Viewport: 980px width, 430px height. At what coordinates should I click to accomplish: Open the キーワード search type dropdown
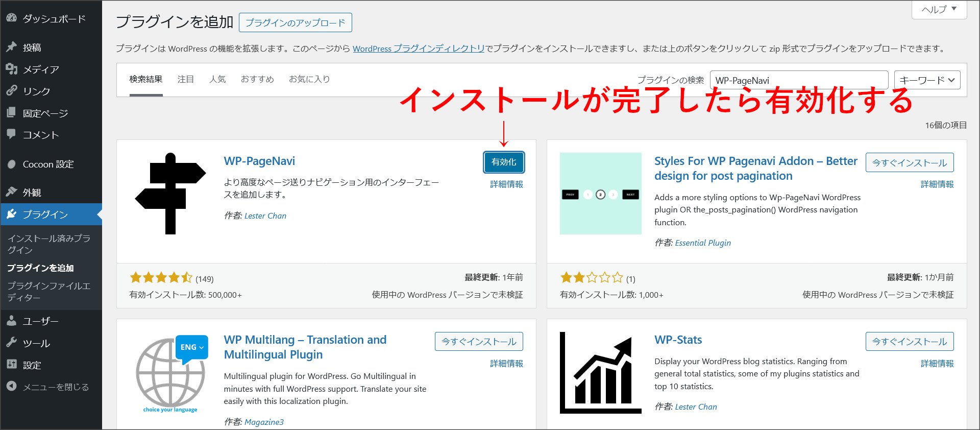tap(927, 80)
